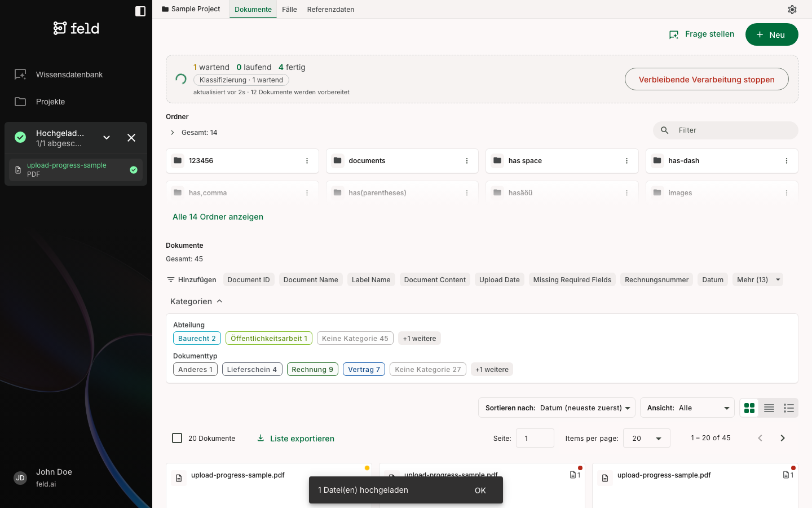Expand the Gesamt: 14 folder tree
This screenshot has width=812, height=508.
(173, 133)
